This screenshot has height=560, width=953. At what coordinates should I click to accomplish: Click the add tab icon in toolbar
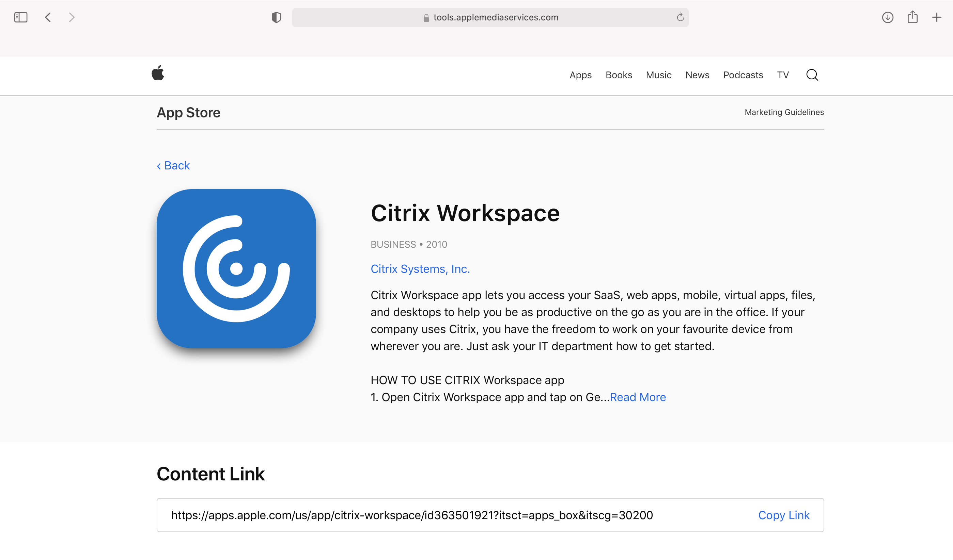[x=937, y=17]
